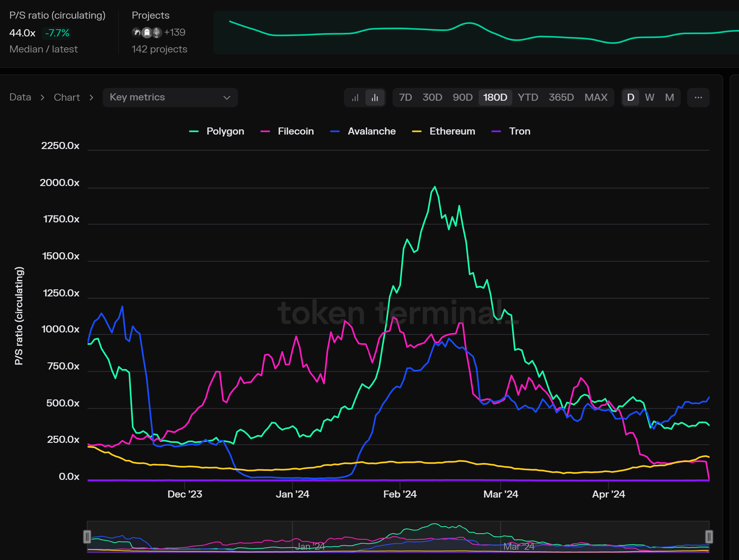Toggle Tron series in legend
Viewport: 739px width, 560px height.
(x=519, y=131)
